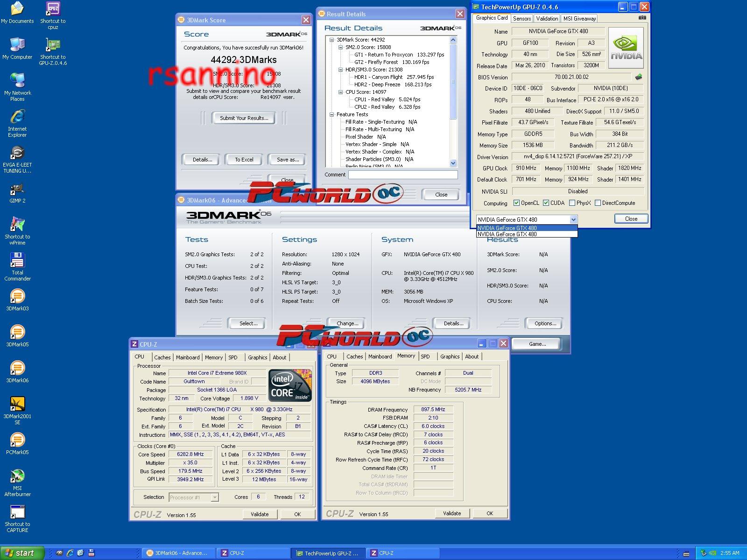Toggle CUDA checkbox in GPU-Z
747x560 pixels.
coord(546,203)
